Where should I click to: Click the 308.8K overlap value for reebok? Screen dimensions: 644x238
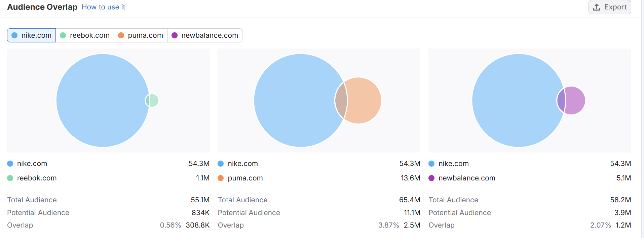pos(197,225)
